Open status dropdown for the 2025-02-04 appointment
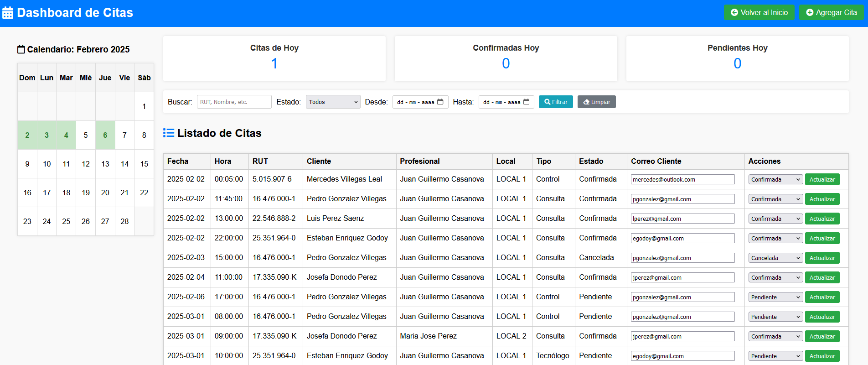This screenshot has width=868, height=365. (775, 277)
